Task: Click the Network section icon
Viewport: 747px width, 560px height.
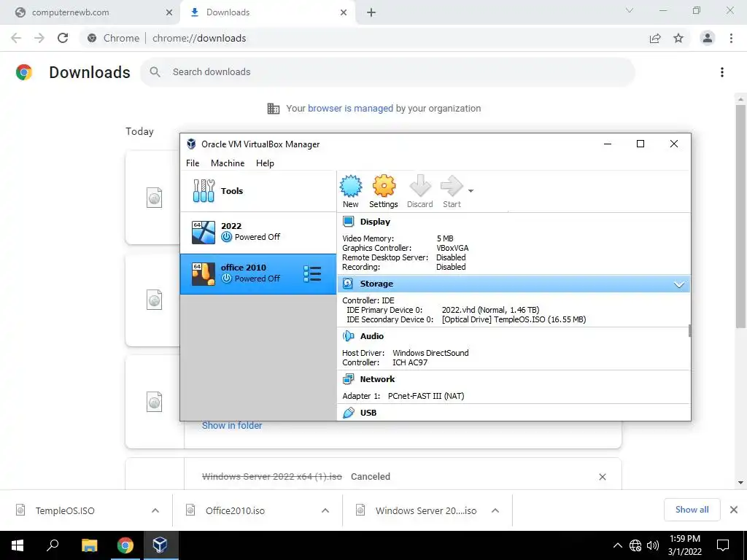Action: tap(348, 379)
